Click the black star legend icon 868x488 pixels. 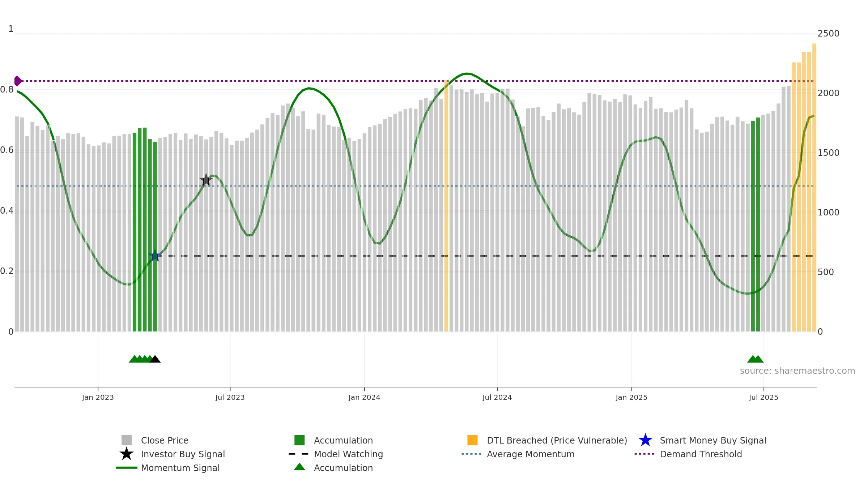click(x=127, y=454)
